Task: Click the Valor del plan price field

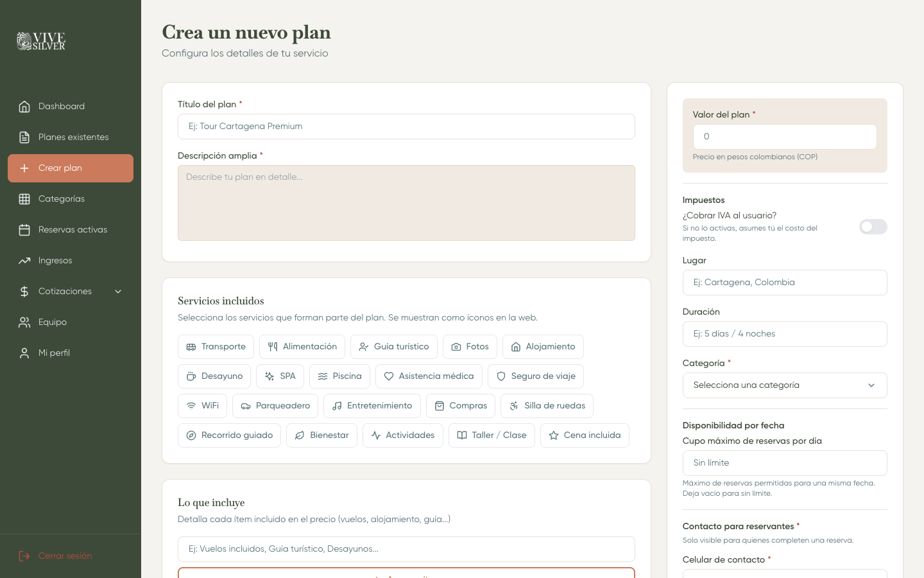Action: pos(785,136)
